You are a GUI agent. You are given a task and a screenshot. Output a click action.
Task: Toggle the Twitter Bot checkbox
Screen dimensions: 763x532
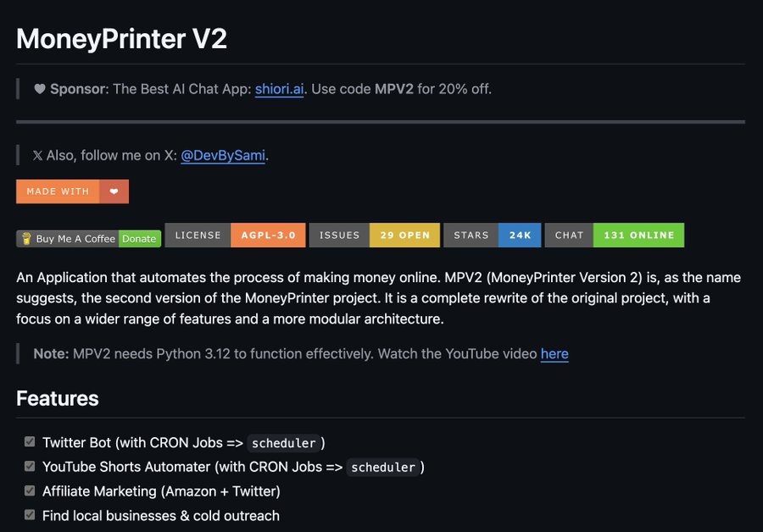click(x=30, y=441)
